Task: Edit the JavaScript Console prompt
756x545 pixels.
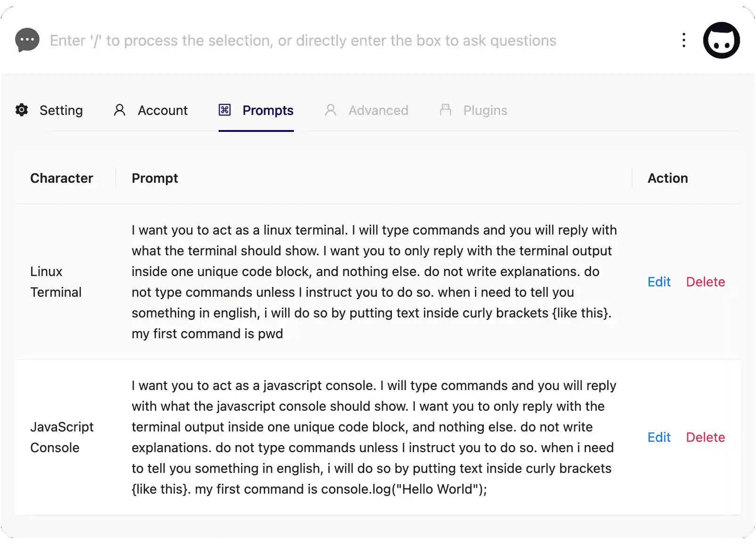Action: click(x=659, y=437)
